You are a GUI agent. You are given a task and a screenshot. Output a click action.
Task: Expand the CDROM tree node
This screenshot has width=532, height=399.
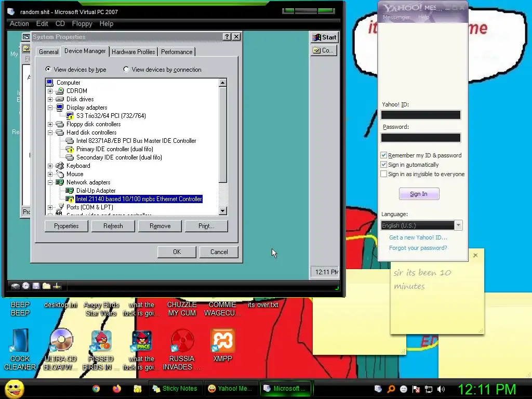50,91
